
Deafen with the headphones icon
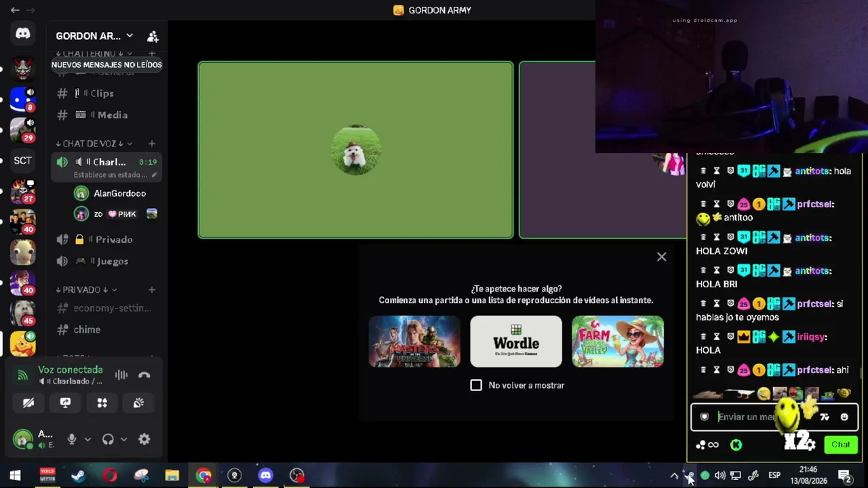(108, 439)
